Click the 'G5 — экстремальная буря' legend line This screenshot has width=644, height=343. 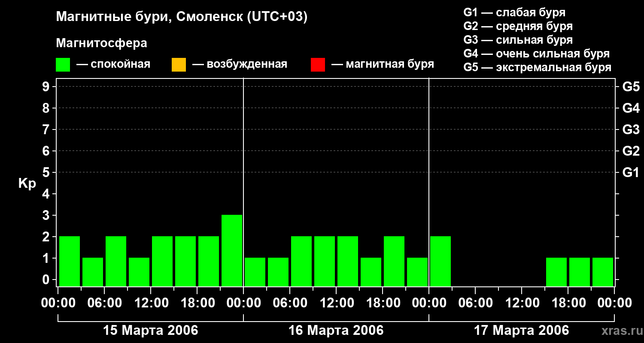point(538,67)
